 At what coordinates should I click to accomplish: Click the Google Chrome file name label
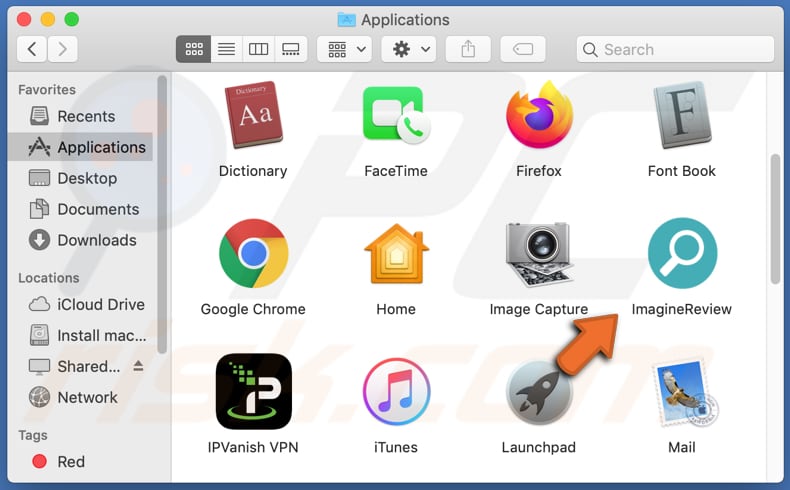(253, 309)
